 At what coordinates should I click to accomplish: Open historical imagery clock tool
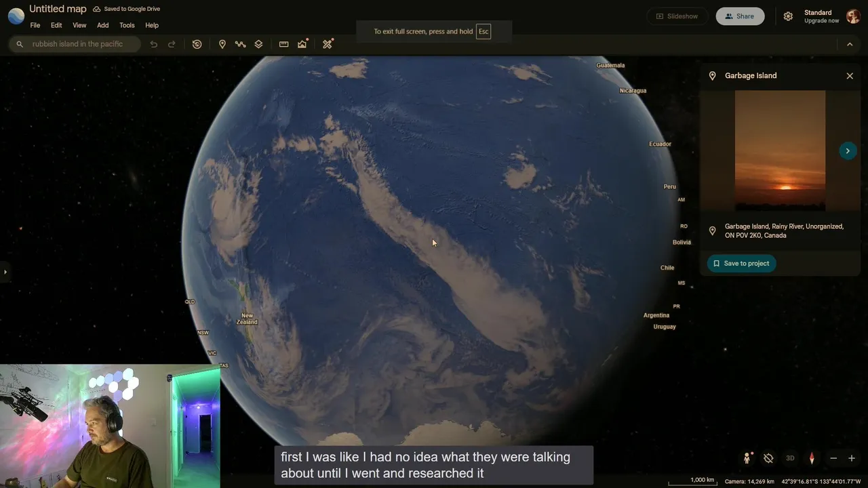pyautogui.click(x=197, y=44)
